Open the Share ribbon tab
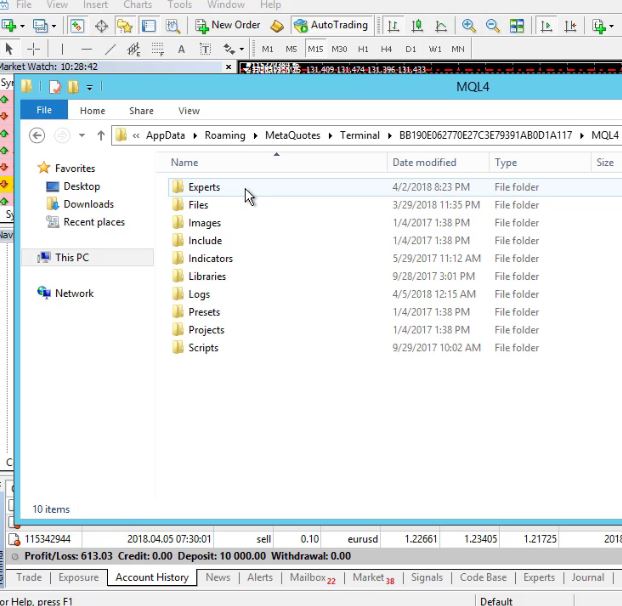Screen dimensions: 622x606 pos(141,111)
